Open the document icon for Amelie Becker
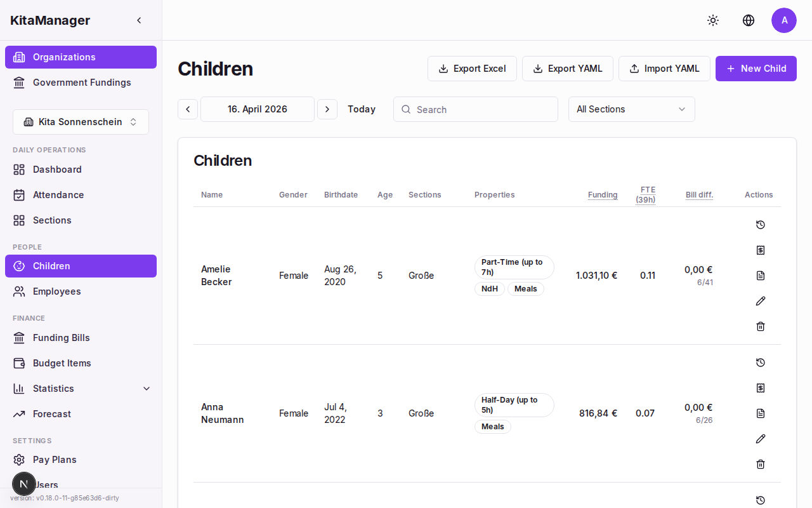Viewport: 812px width, 508px height. [x=760, y=276]
